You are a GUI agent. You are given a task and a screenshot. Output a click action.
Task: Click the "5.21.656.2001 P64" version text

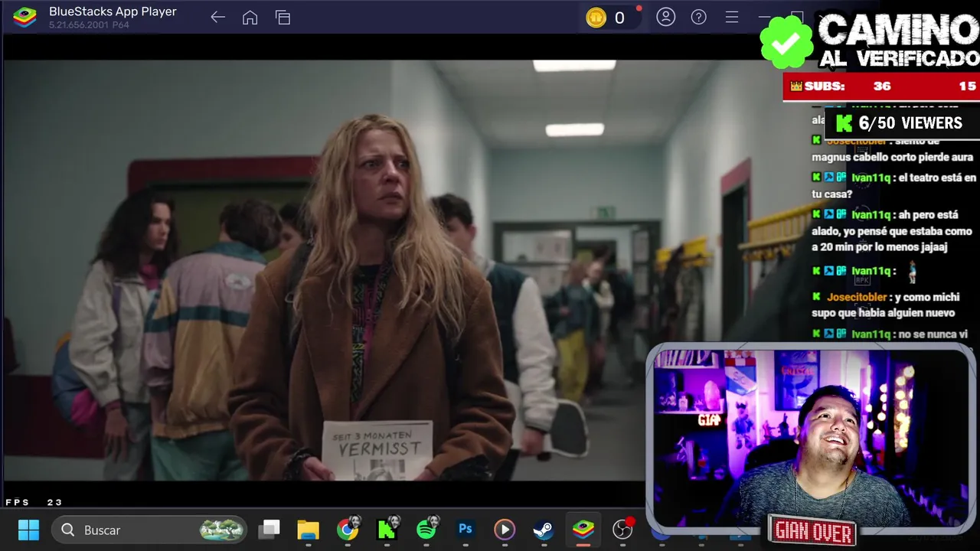tap(89, 25)
